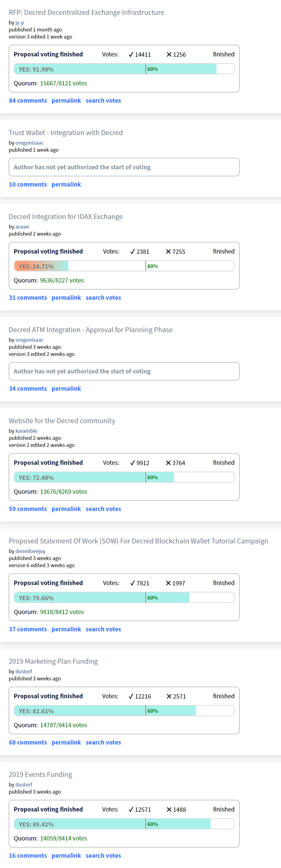
Task: Open 68 comments on Marketing Plan proposal
Action: click(28, 742)
